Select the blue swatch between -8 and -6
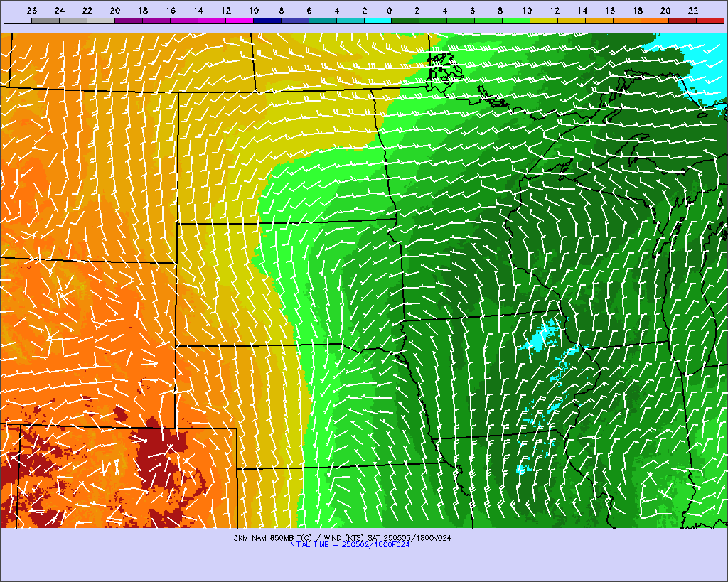The width and height of the screenshot is (728, 582). tap(295, 21)
